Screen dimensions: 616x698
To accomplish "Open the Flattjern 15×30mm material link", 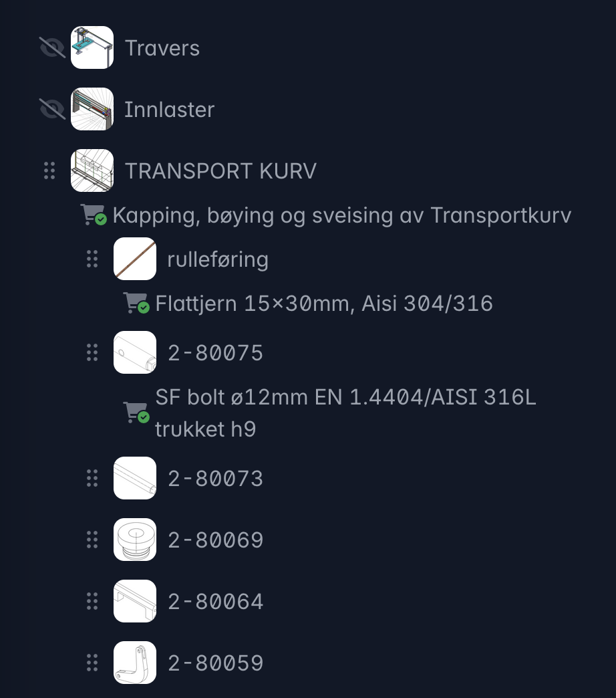I will point(324,304).
